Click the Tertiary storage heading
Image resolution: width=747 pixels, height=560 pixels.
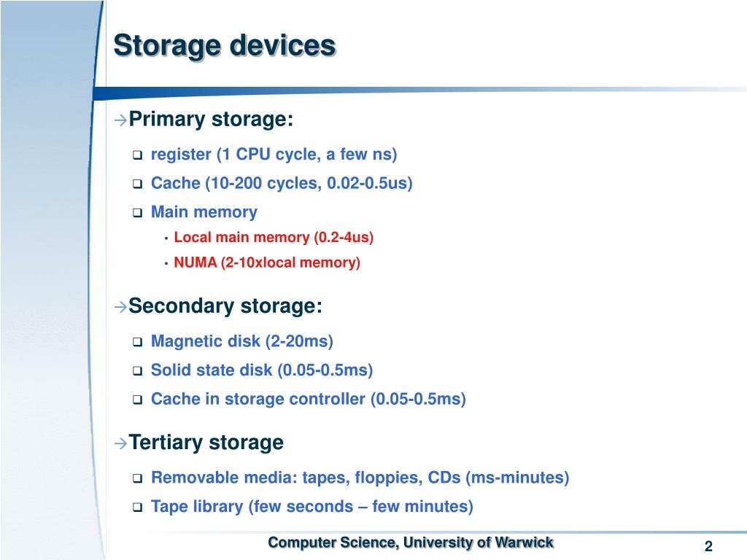[x=206, y=443]
